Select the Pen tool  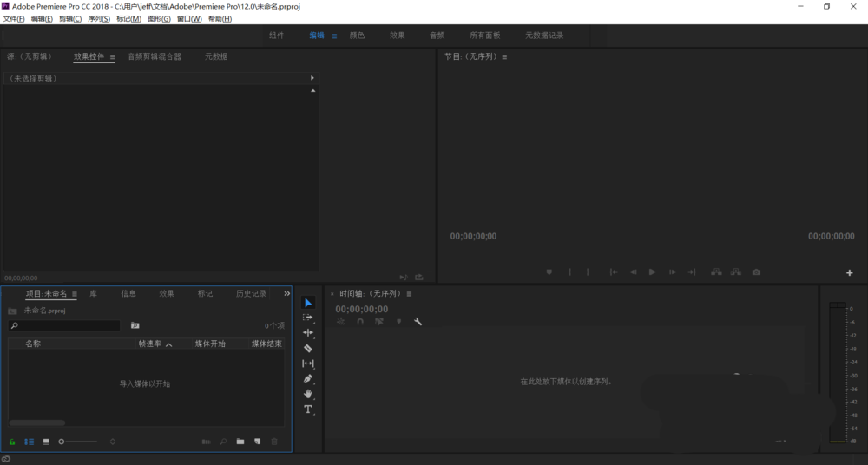point(308,378)
